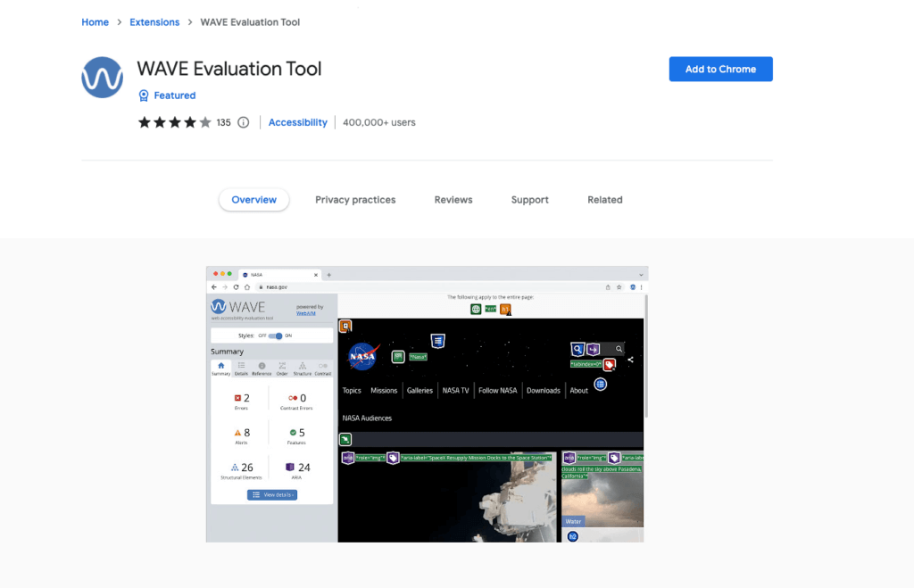This screenshot has width=914, height=588.
Task: Click the red Errors icon showing 2
Action: 237,398
